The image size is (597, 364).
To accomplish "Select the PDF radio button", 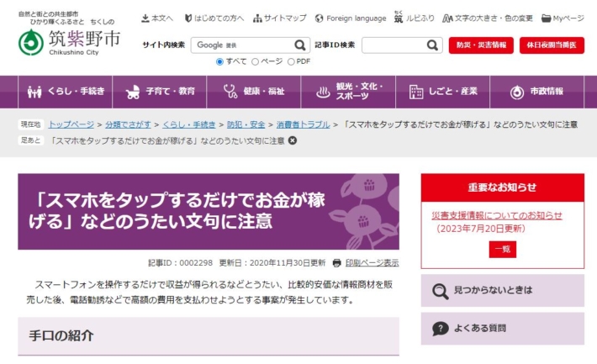I will coord(291,61).
